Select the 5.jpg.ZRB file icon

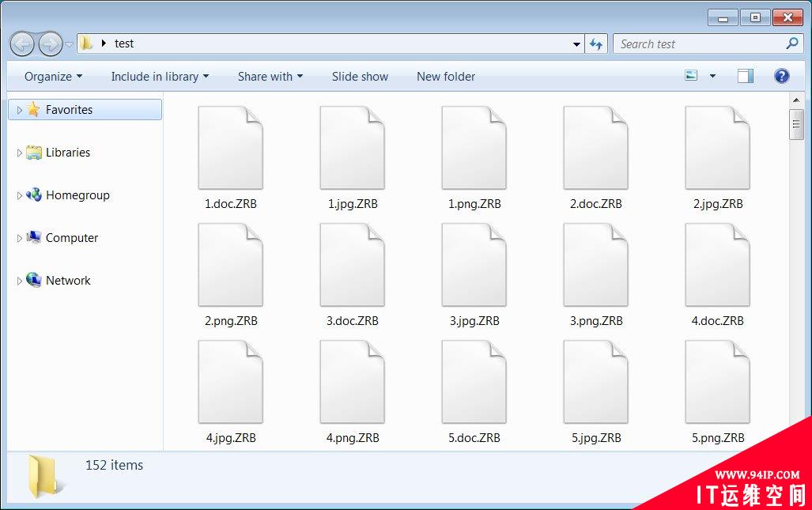click(595, 382)
